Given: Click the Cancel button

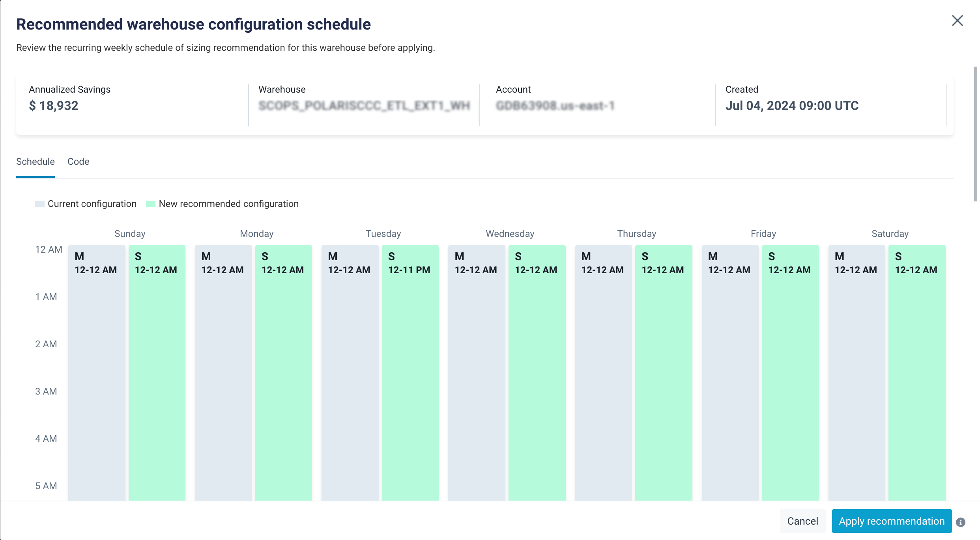Looking at the screenshot, I should click(x=802, y=521).
